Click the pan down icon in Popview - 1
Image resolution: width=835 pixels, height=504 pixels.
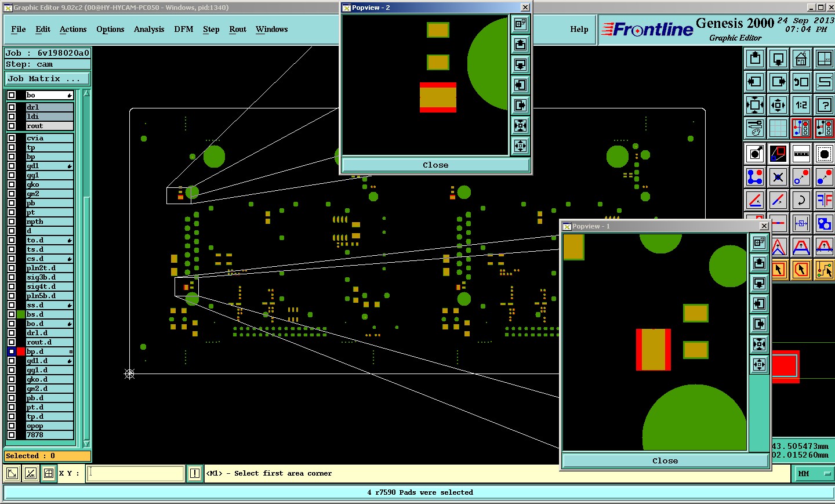(x=759, y=284)
